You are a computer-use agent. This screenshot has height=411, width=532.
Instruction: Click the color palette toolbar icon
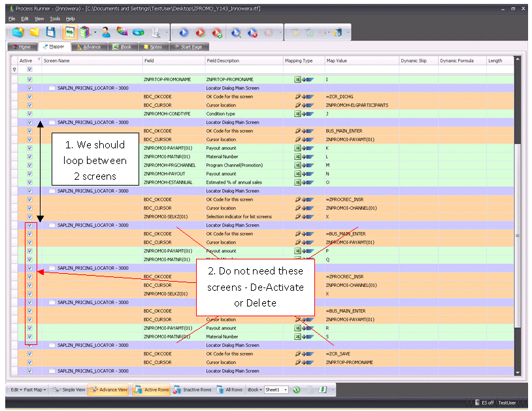[x=122, y=32]
